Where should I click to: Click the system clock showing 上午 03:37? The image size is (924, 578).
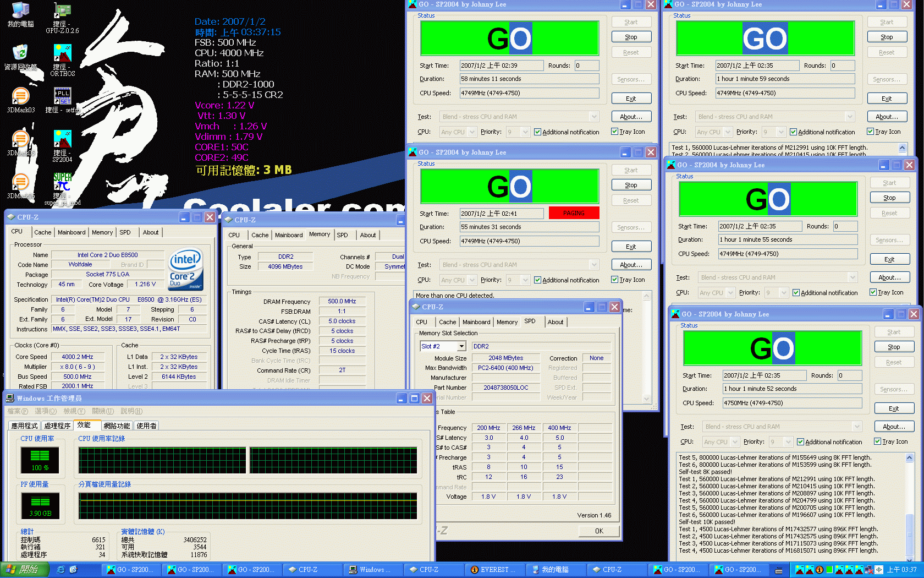[x=902, y=570]
